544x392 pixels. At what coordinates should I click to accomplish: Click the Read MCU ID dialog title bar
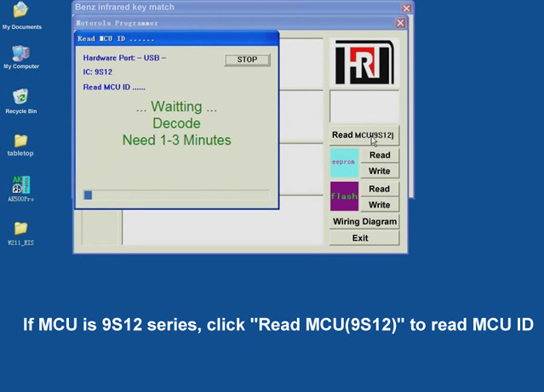tap(177, 38)
